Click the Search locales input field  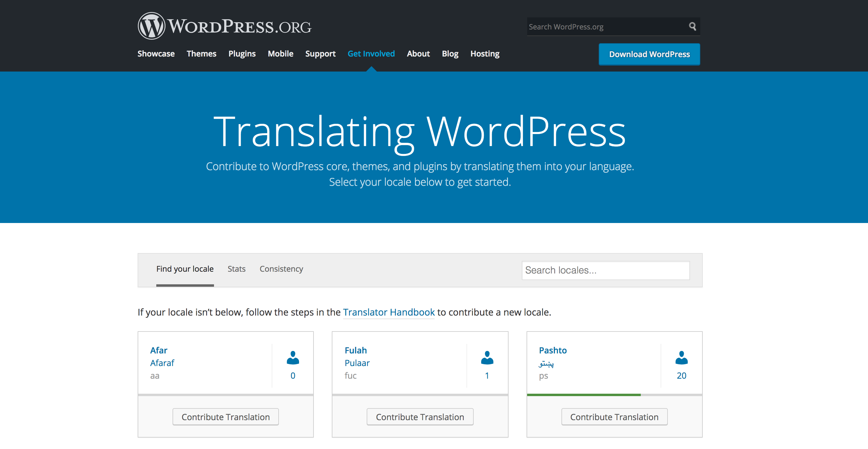pos(606,270)
